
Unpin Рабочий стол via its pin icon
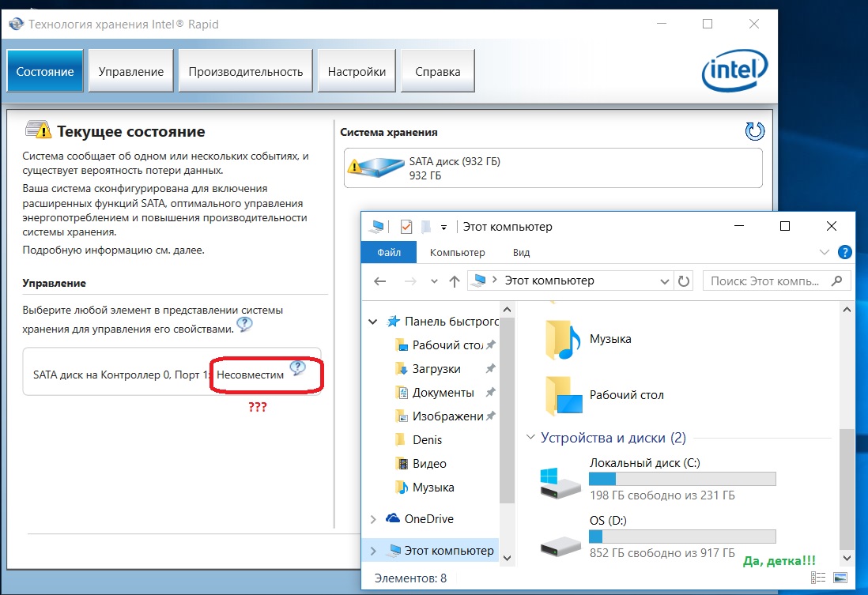(490, 345)
